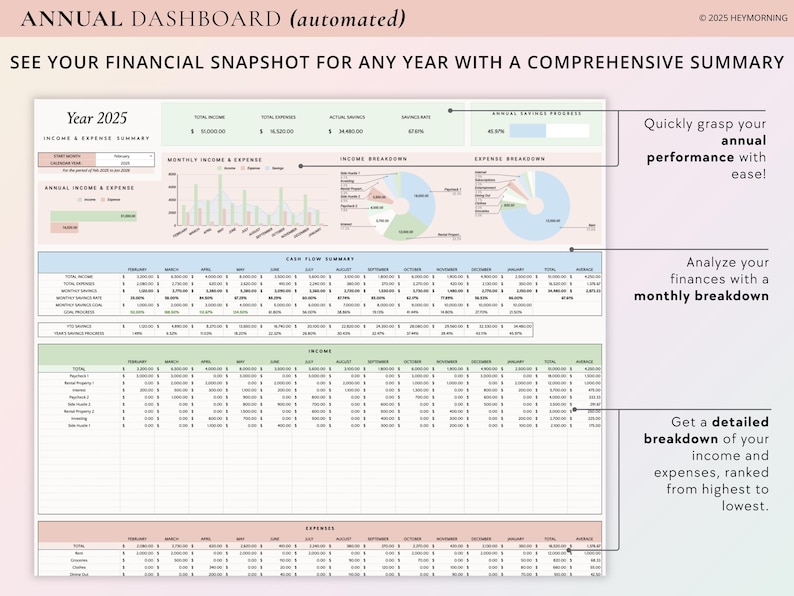This screenshot has width=794, height=596.
Task: Click the Year 2025 title
Action: (97, 118)
